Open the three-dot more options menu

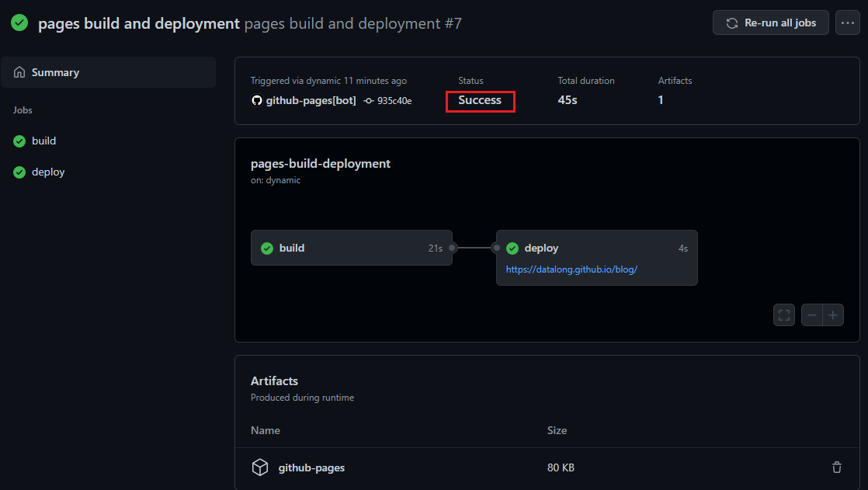(x=848, y=23)
